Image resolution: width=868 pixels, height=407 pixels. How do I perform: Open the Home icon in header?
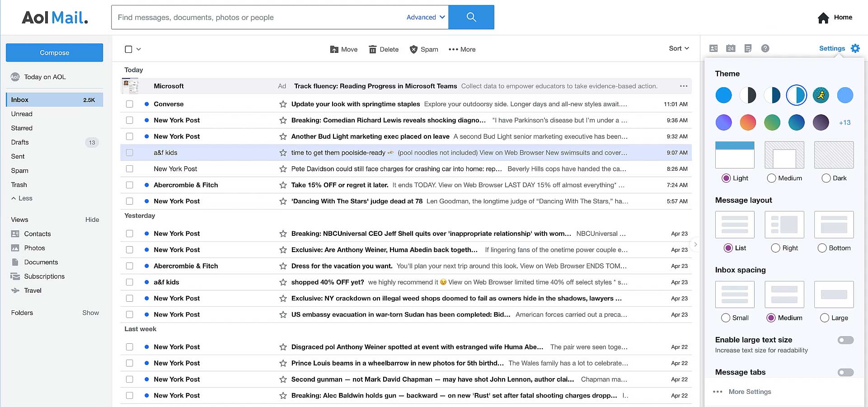tap(823, 18)
